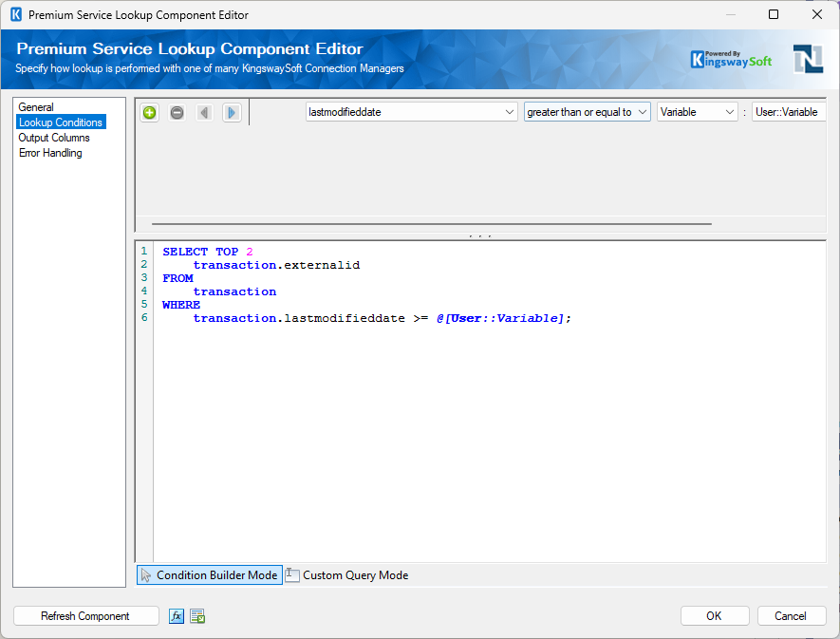Switch to Condition Builder Mode

pyautogui.click(x=210, y=575)
